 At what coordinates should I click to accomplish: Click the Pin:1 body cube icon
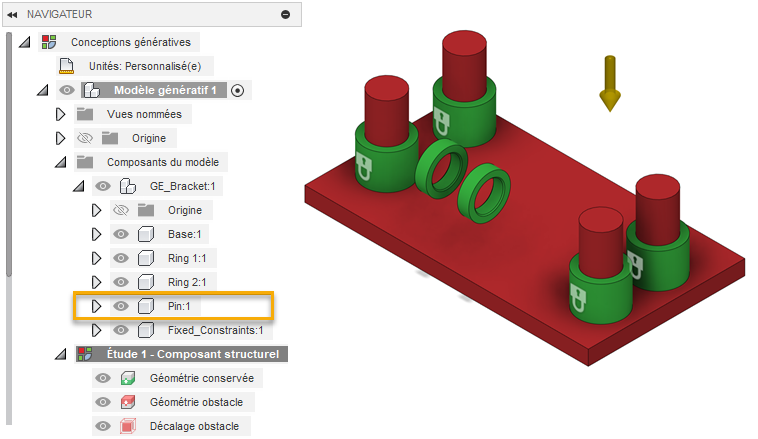click(146, 306)
